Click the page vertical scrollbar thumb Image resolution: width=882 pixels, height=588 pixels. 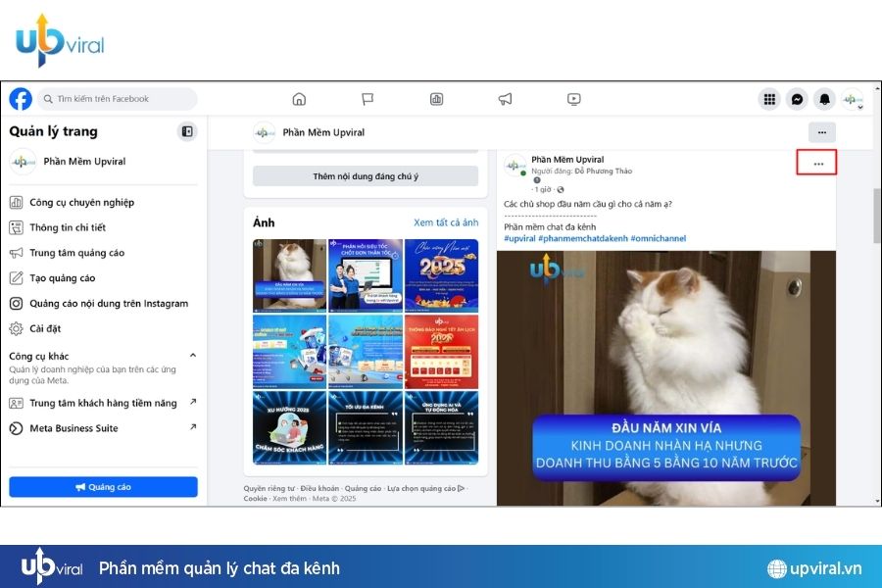pos(877,216)
